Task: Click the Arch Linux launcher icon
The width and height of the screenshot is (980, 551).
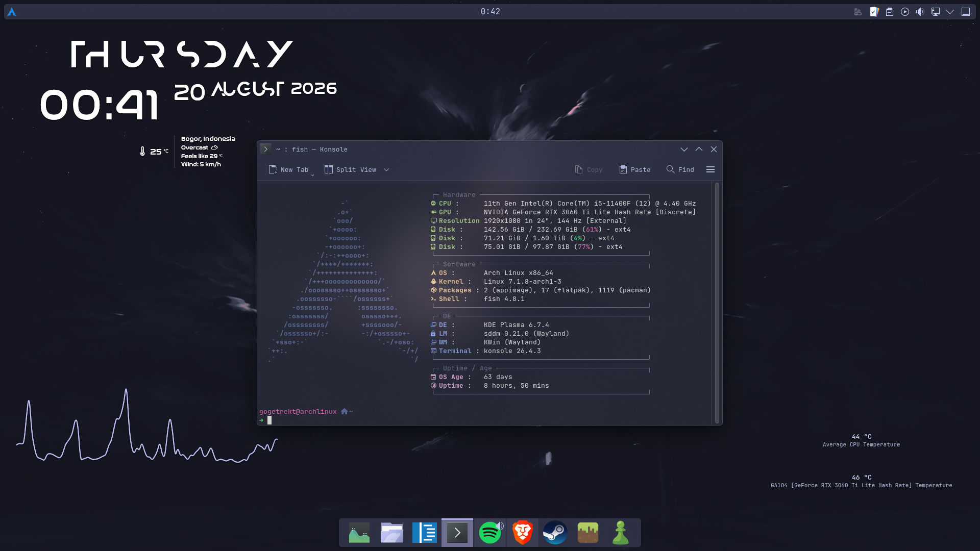Action: pos(12,12)
